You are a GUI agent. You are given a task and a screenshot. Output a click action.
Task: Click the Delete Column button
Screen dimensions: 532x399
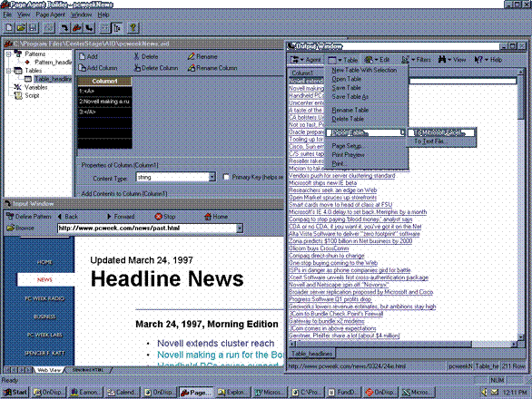156,68
